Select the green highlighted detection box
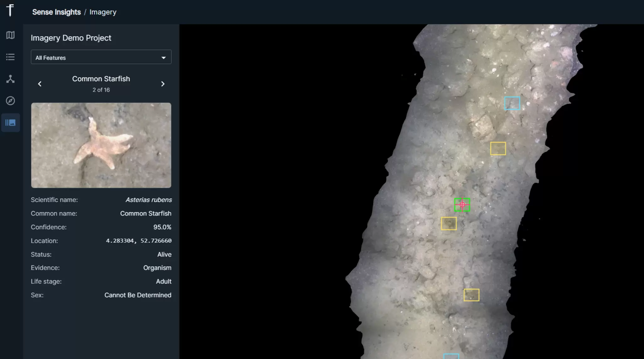Image resolution: width=644 pixels, height=359 pixels. (x=462, y=205)
